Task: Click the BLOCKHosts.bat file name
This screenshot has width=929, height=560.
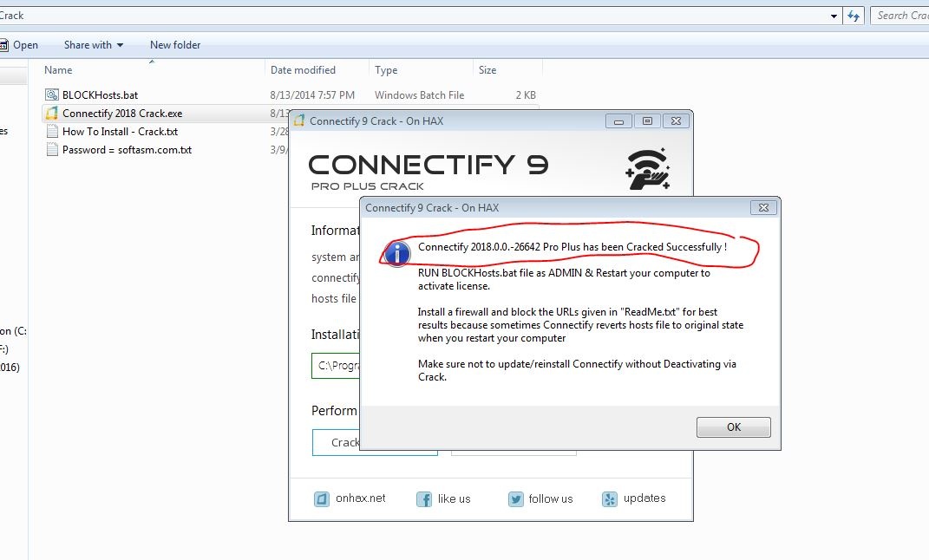Action: point(100,94)
